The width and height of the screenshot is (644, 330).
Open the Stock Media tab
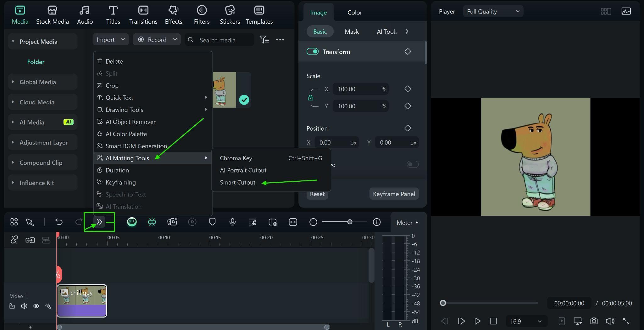click(52, 15)
